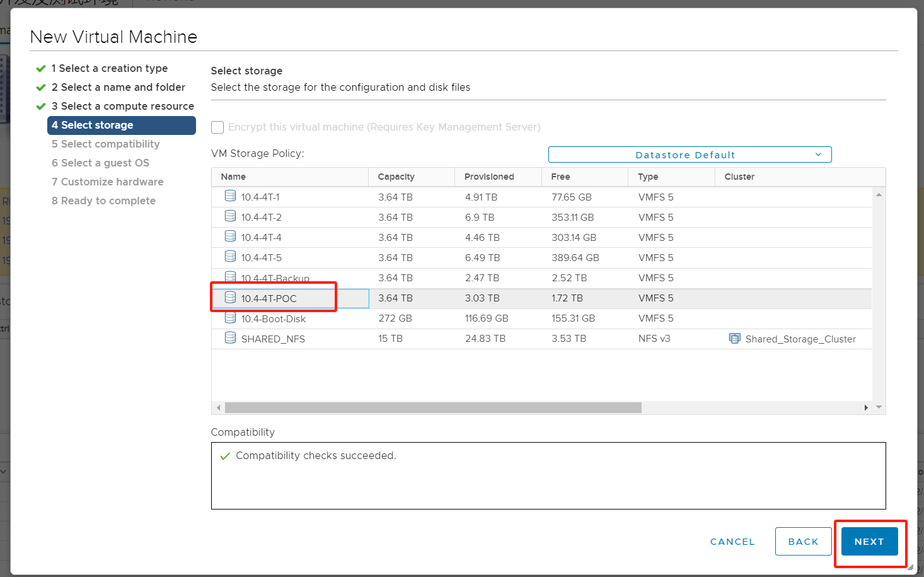Go to step 2 Select a name and folder
924x577 pixels.
tap(118, 87)
